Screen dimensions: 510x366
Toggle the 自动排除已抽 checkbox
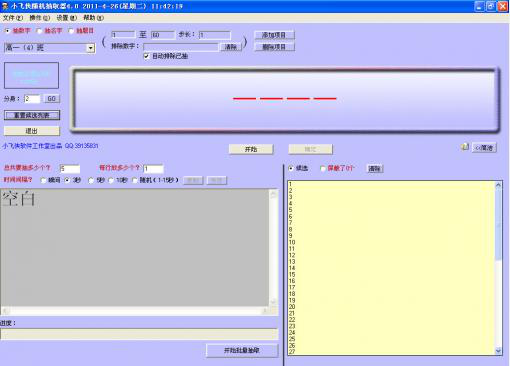coord(146,56)
